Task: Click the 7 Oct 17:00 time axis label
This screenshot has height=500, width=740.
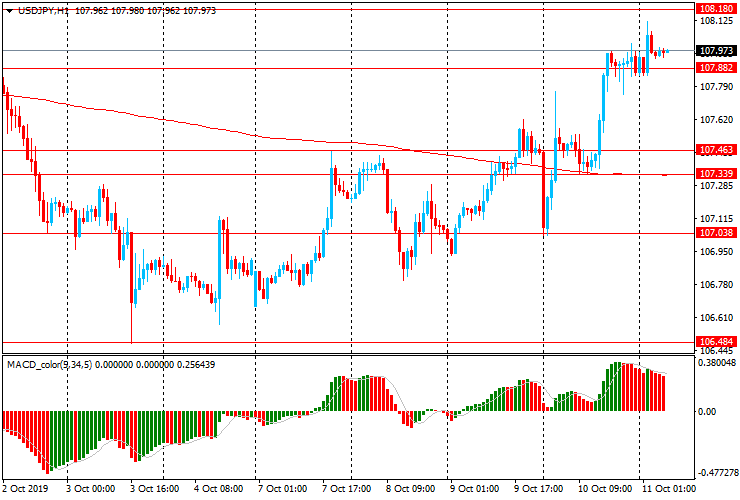Action: point(346,488)
